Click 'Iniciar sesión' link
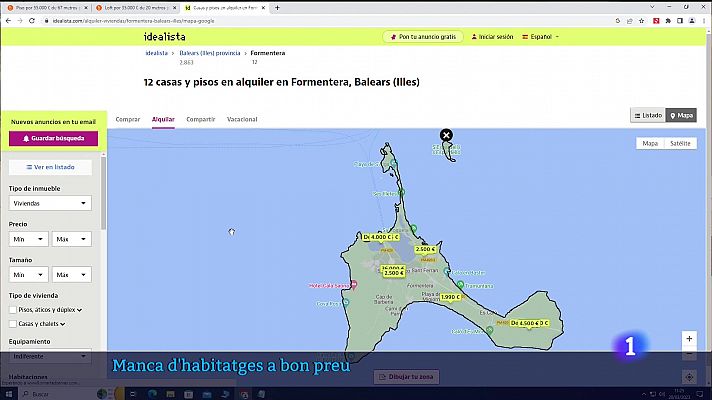The width and height of the screenshot is (712, 400). (492, 37)
